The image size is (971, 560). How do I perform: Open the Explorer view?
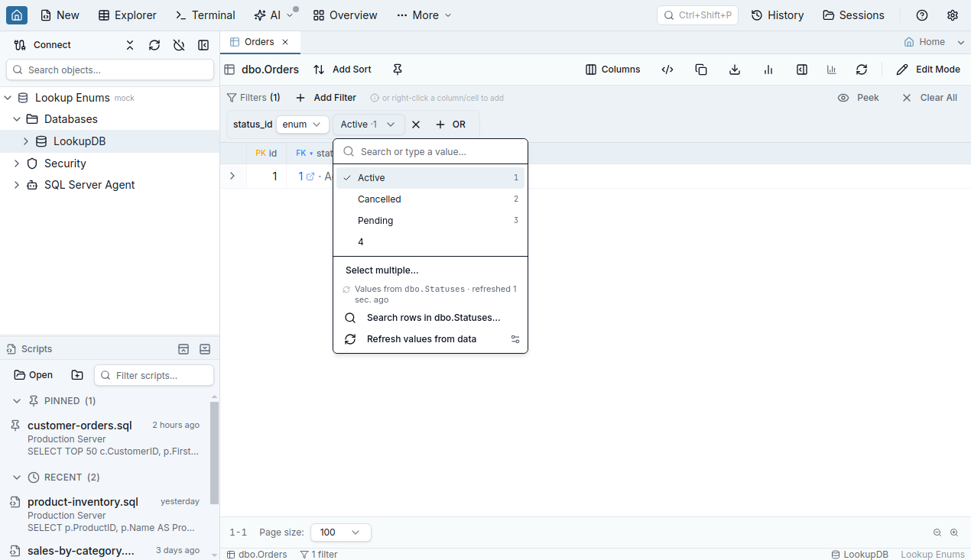[128, 15]
